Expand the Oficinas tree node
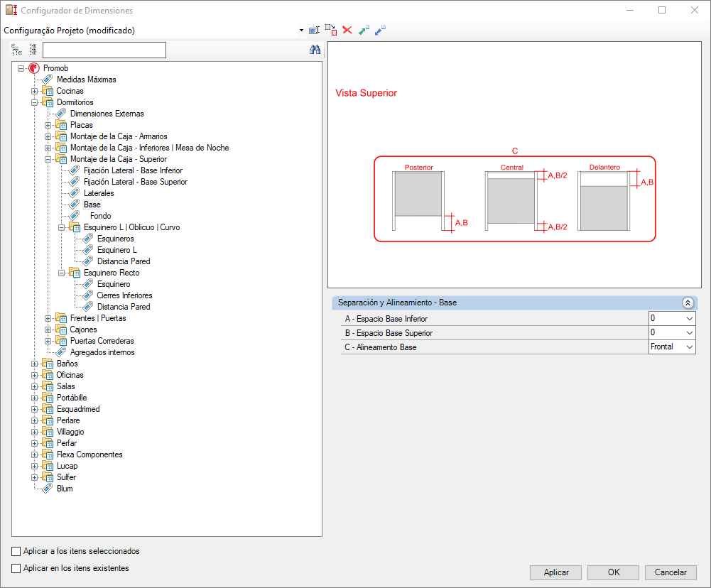 [35, 376]
